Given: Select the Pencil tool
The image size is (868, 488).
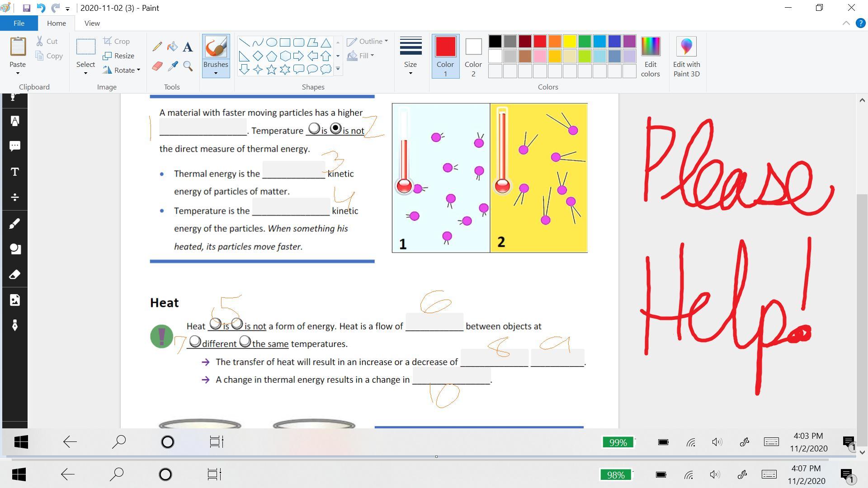Looking at the screenshot, I should coord(157,47).
